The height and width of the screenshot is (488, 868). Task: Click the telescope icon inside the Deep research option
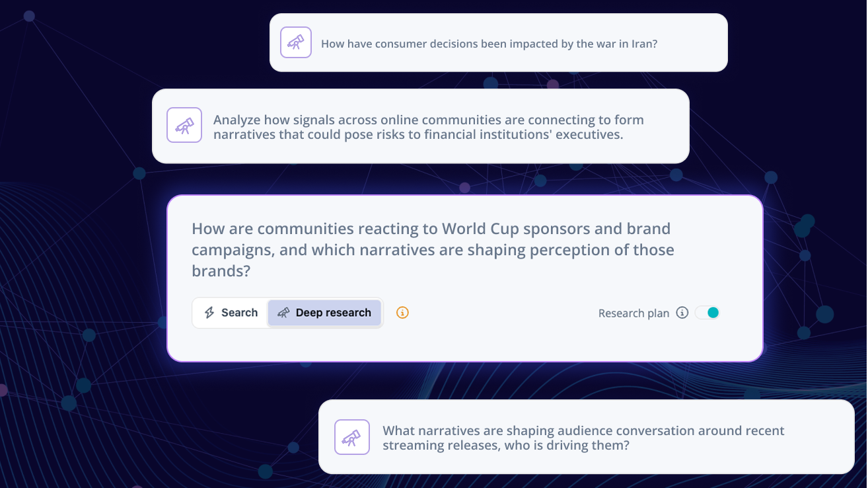click(x=284, y=312)
